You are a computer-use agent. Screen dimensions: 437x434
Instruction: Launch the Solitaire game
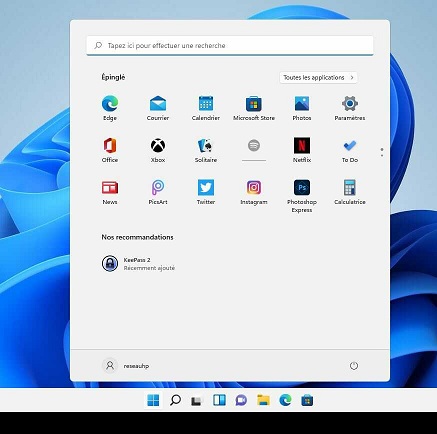(206, 150)
